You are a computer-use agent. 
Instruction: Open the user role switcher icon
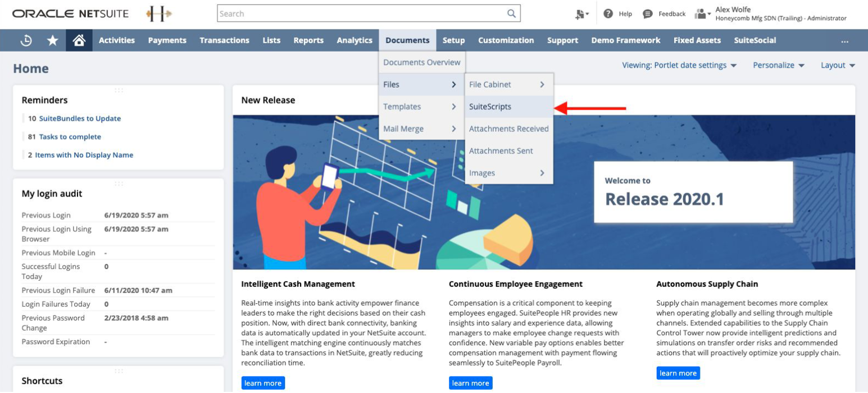702,14
